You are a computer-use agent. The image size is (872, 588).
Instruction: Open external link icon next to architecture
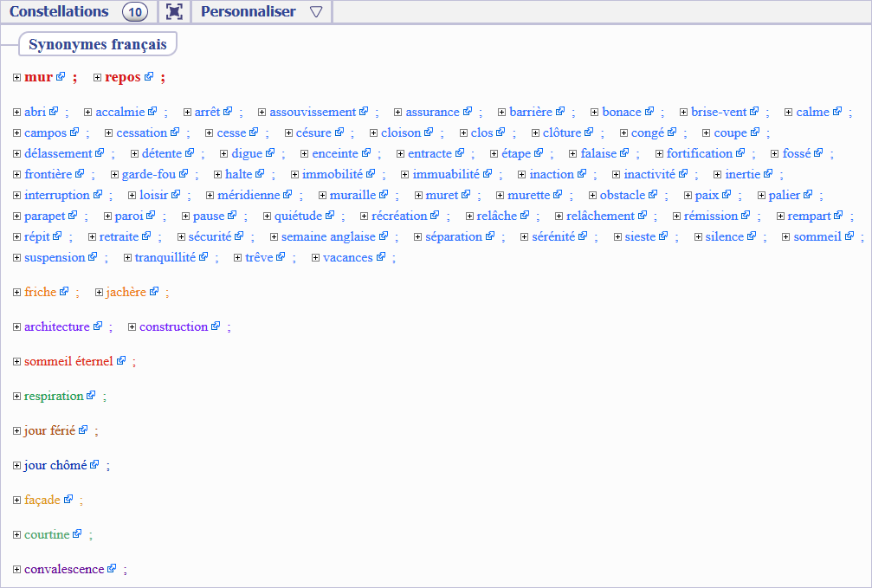point(98,326)
